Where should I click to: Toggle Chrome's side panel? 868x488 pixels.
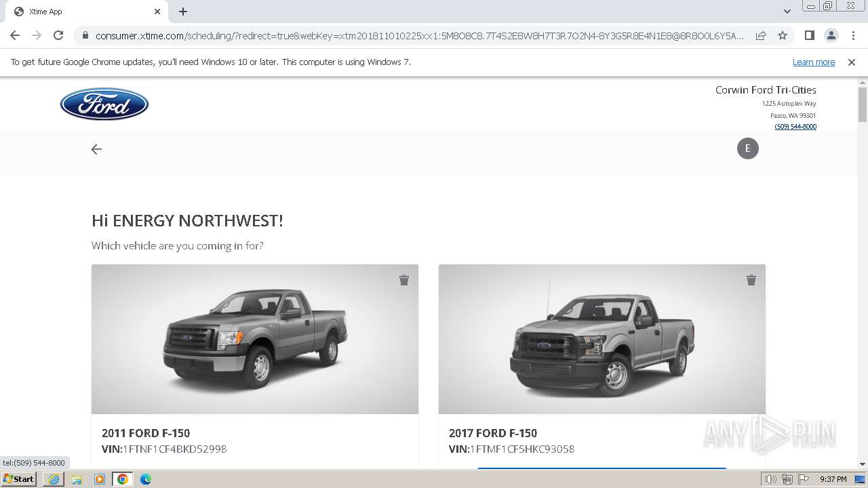tap(809, 35)
